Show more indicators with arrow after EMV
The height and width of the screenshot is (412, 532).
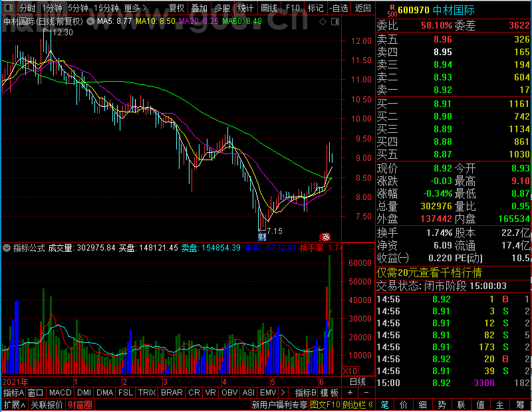[x=283, y=393]
